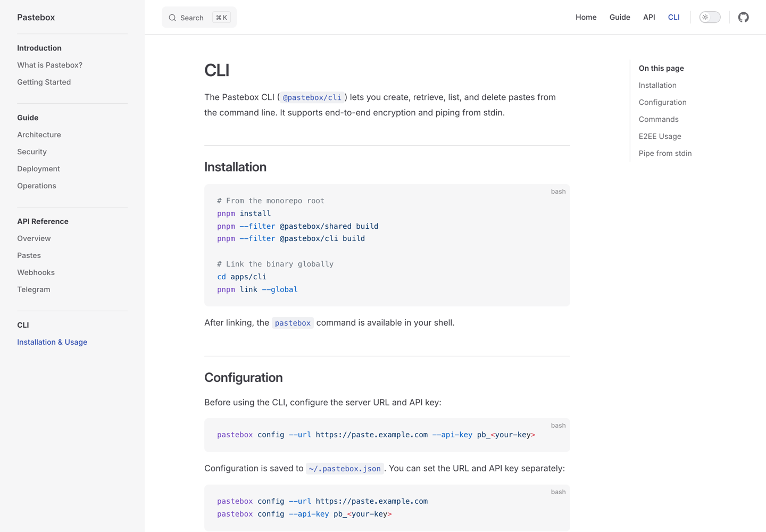The width and height of the screenshot is (766, 532).
Task: Open Security sidebar page
Action: (x=32, y=152)
